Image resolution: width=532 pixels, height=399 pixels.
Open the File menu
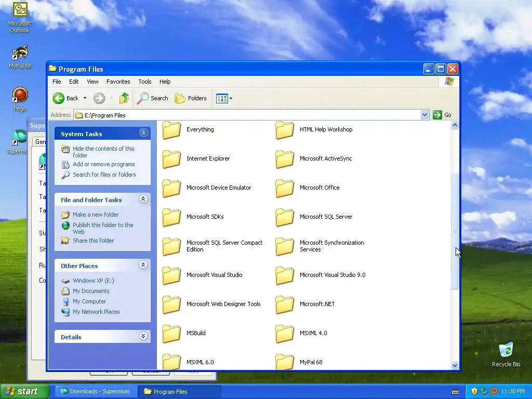point(57,82)
